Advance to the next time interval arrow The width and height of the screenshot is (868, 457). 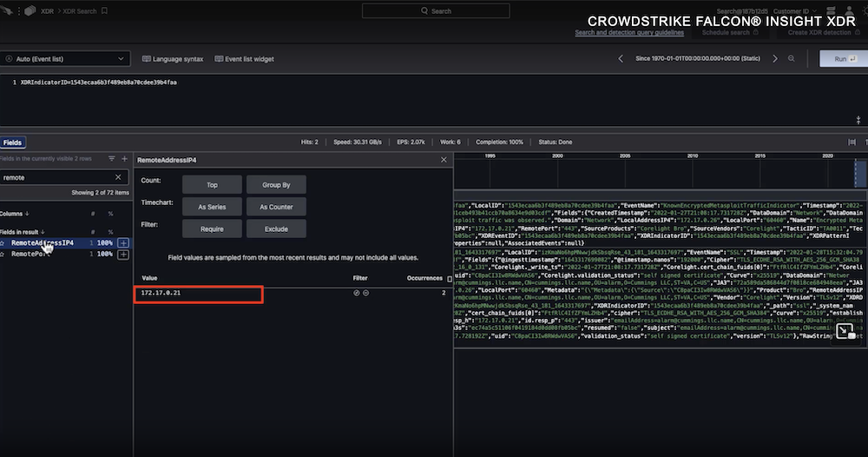coord(776,59)
